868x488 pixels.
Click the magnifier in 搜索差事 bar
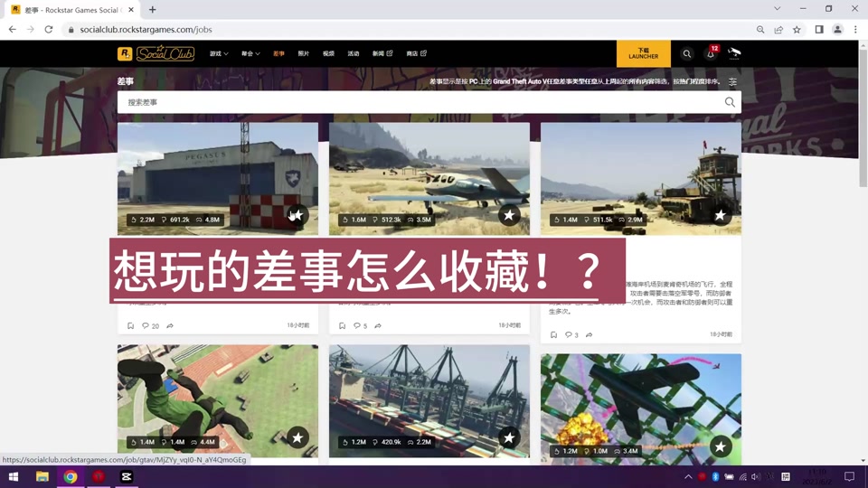click(730, 102)
